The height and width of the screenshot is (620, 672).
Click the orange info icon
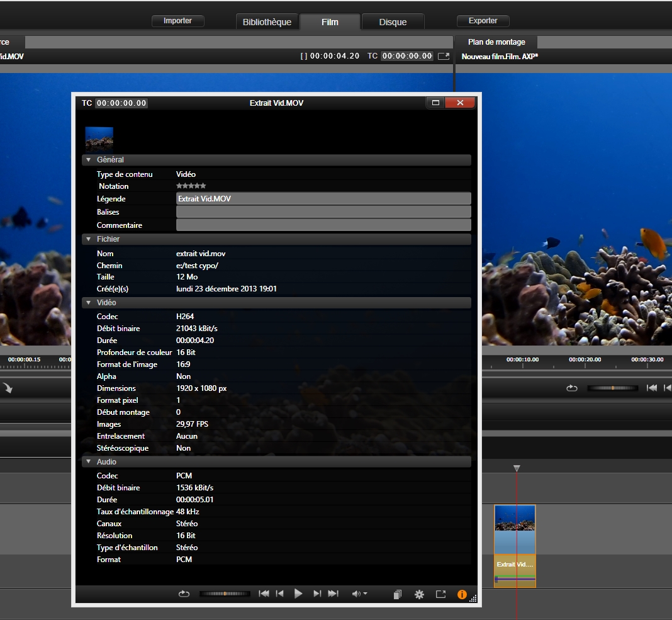[x=462, y=594]
